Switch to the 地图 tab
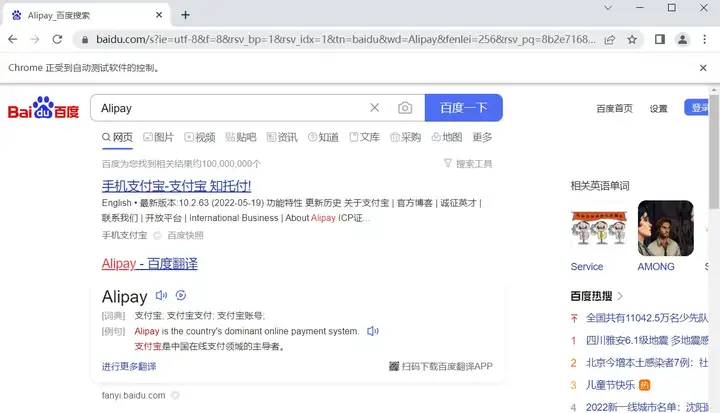720x413 pixels. click(447, 137)
